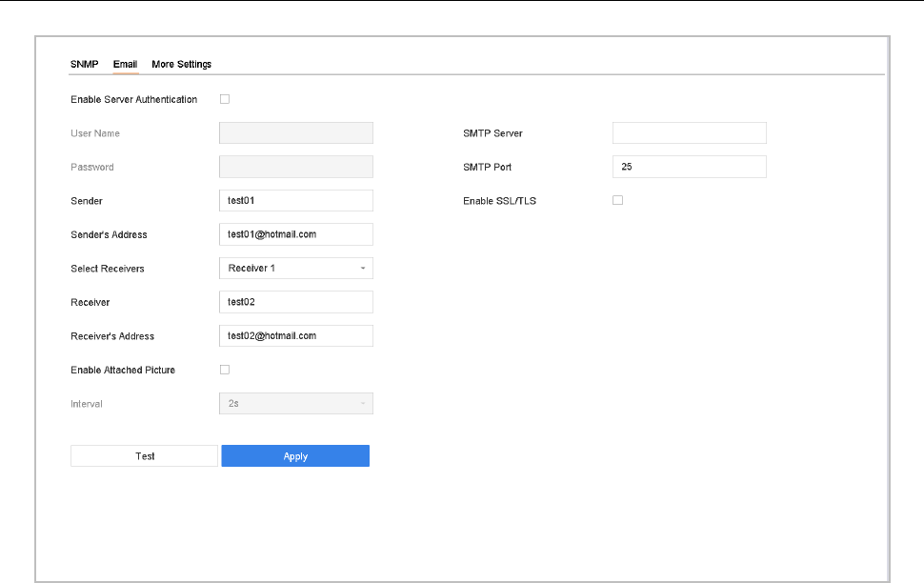Toggle the Enable SSL/TLS checkbox
This screenshot has width=924, height=583.
click(617, 201)
